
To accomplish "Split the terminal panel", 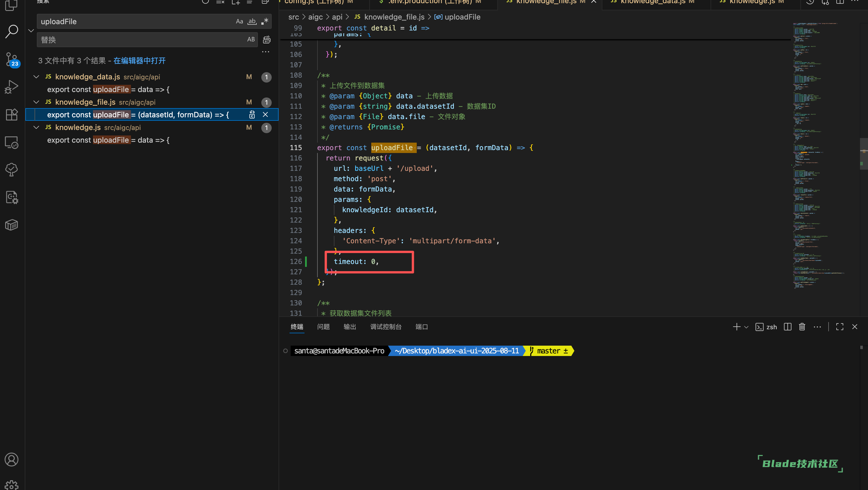I will click(787, 327).
